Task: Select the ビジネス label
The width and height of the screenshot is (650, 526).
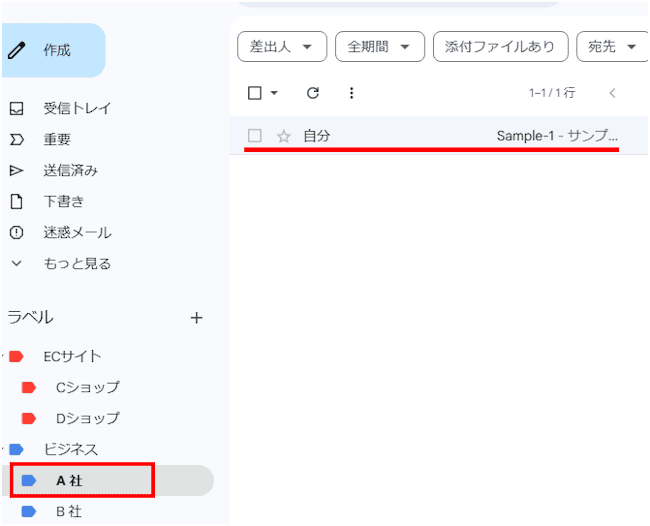Action: coord(70,450)
